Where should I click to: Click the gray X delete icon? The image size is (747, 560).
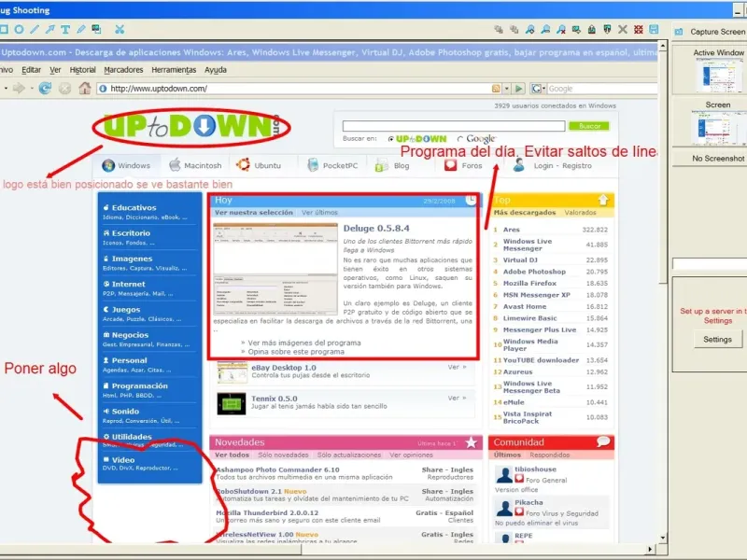[623, 30]
